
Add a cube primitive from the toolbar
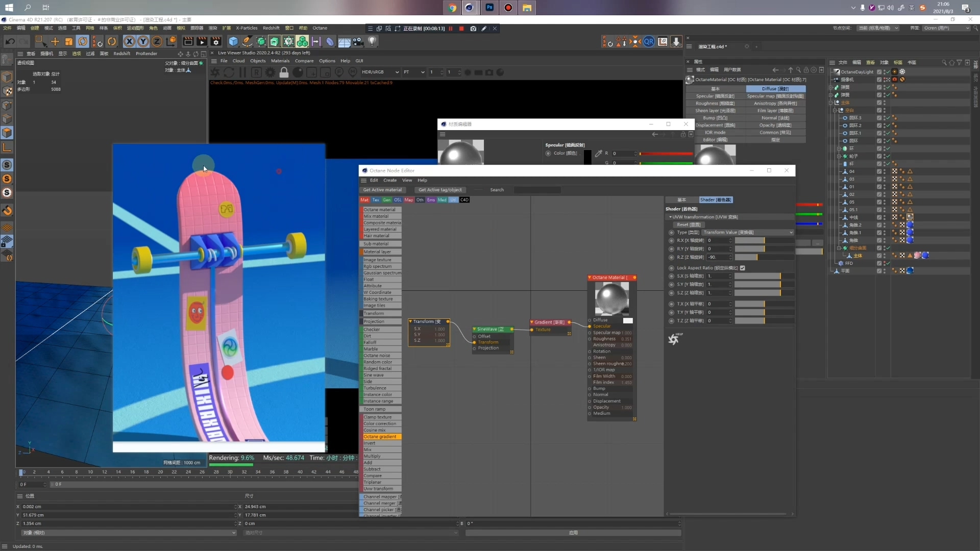(x=233, y=41)
